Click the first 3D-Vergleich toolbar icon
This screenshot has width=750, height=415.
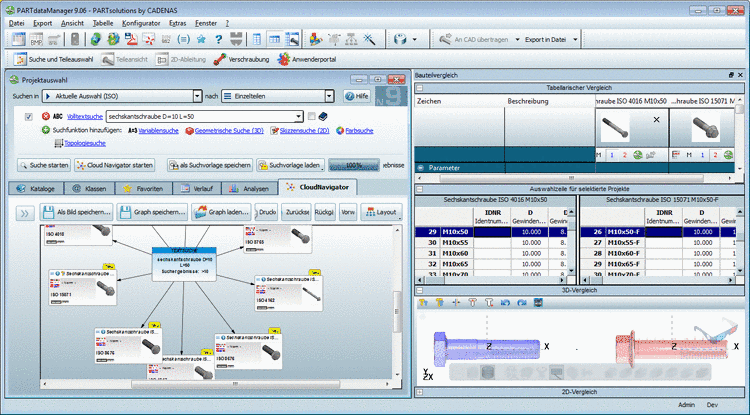pyautogui.click(x=423, y=303)
